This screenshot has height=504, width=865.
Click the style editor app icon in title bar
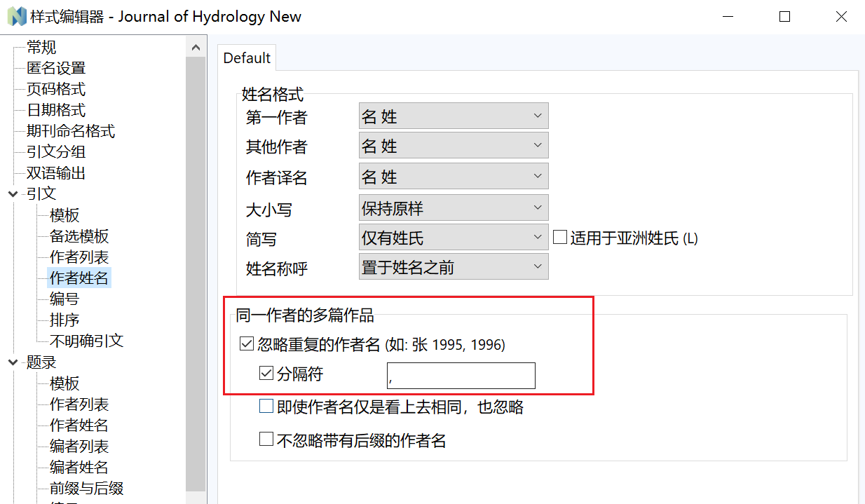coord(17,16)
